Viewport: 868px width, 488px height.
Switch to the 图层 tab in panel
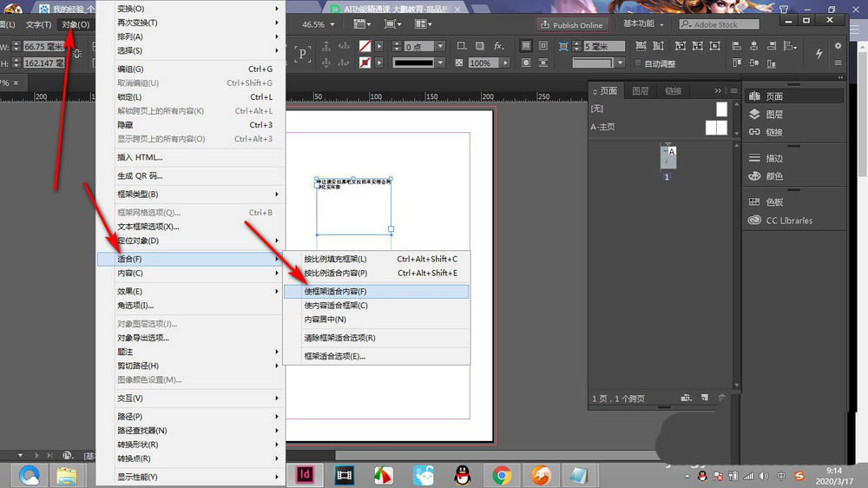pos(640,91)
